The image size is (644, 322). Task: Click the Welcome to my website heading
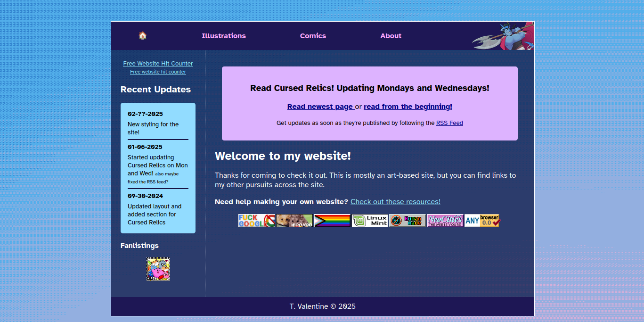283,156
